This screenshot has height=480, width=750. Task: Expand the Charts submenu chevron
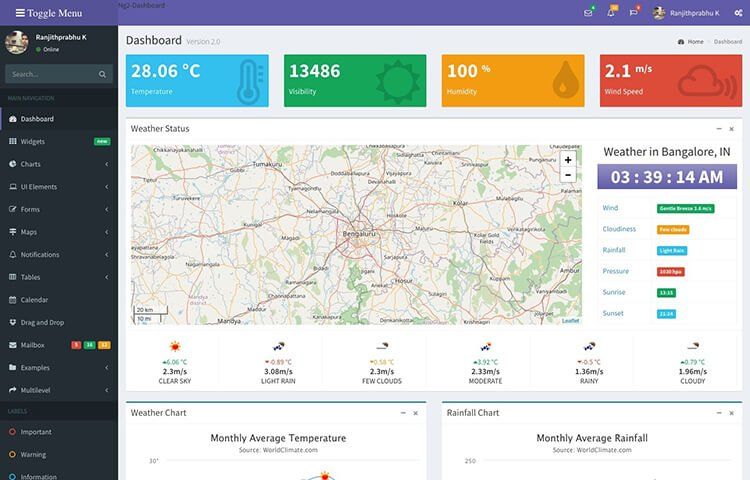coord(107,164)
